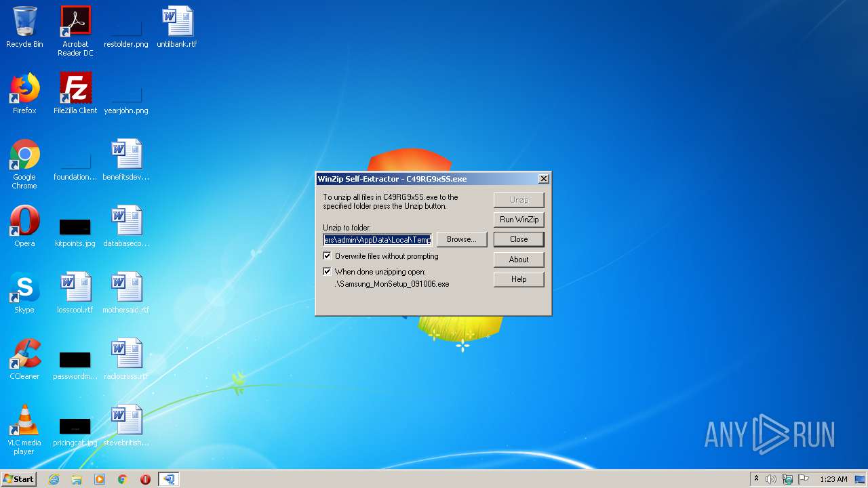Select stevebritish... Word document
The width and height of the screenshot is (868, 488).
[x=126, y=426]
